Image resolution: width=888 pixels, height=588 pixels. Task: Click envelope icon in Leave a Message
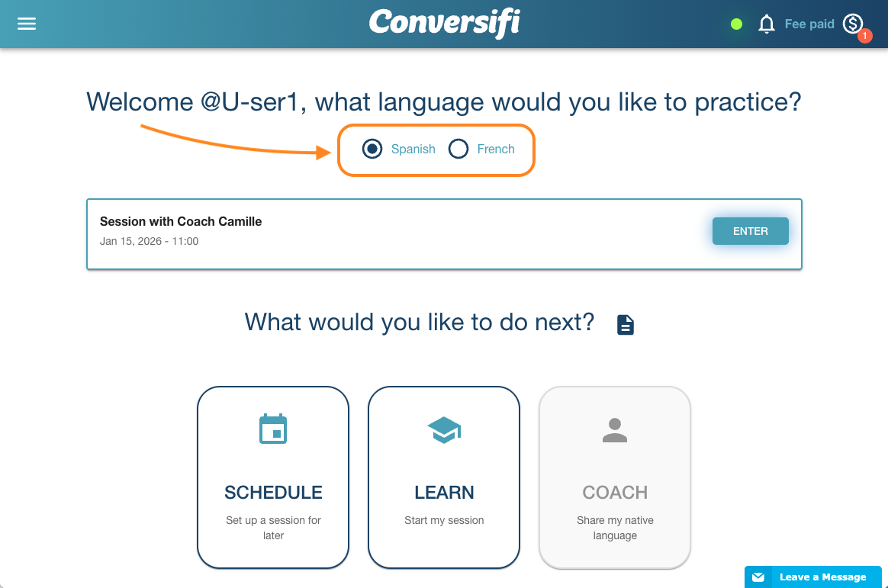[758, 577]
